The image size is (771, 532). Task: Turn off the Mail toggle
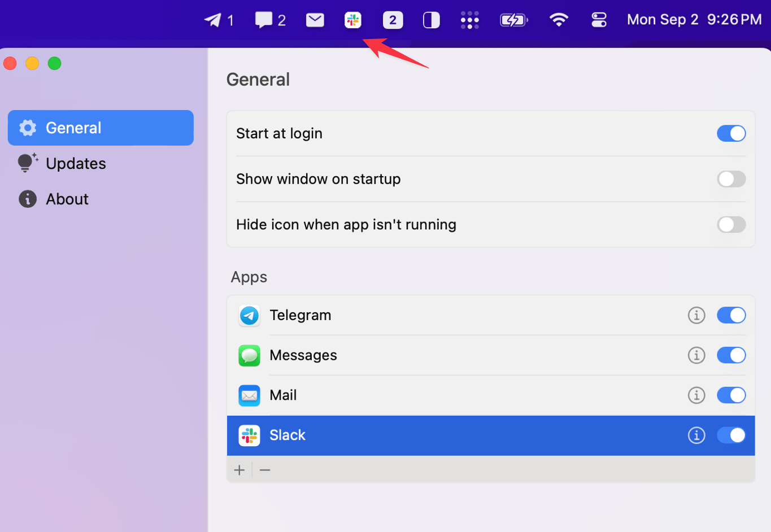pyautogui.click(x=731, y=395)
